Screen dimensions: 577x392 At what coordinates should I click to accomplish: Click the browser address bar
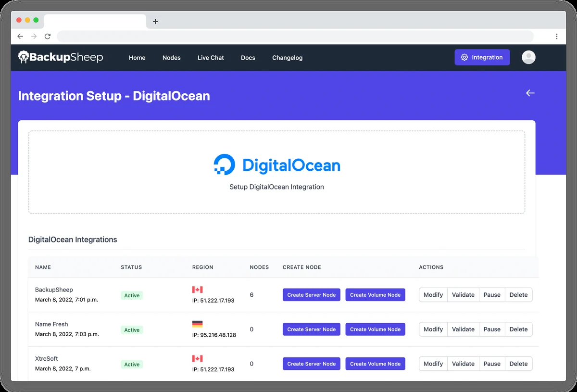pos(295,36)
